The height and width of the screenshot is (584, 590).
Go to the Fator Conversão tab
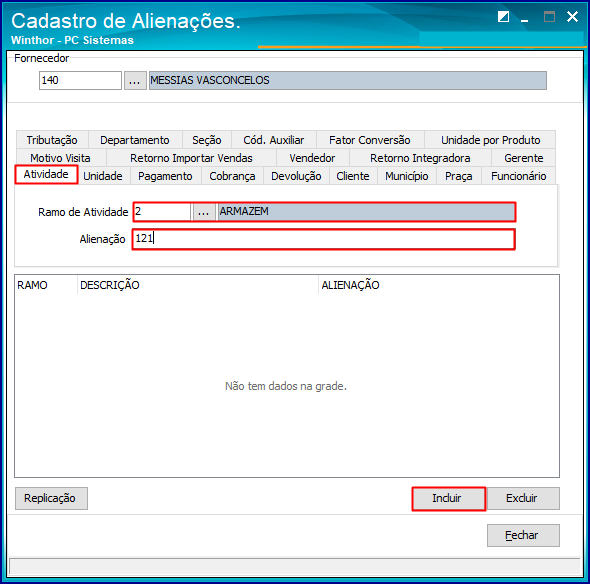point(370,140)
